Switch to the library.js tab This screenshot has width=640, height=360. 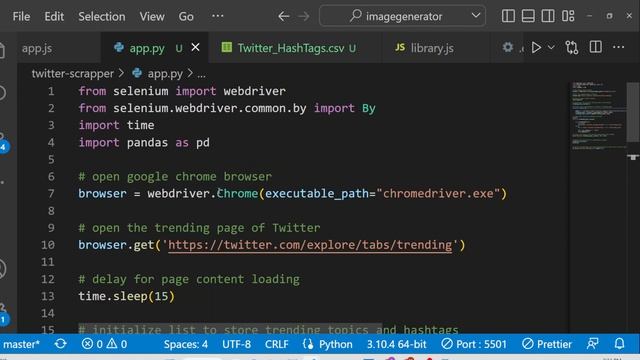(x=432, y=48)
